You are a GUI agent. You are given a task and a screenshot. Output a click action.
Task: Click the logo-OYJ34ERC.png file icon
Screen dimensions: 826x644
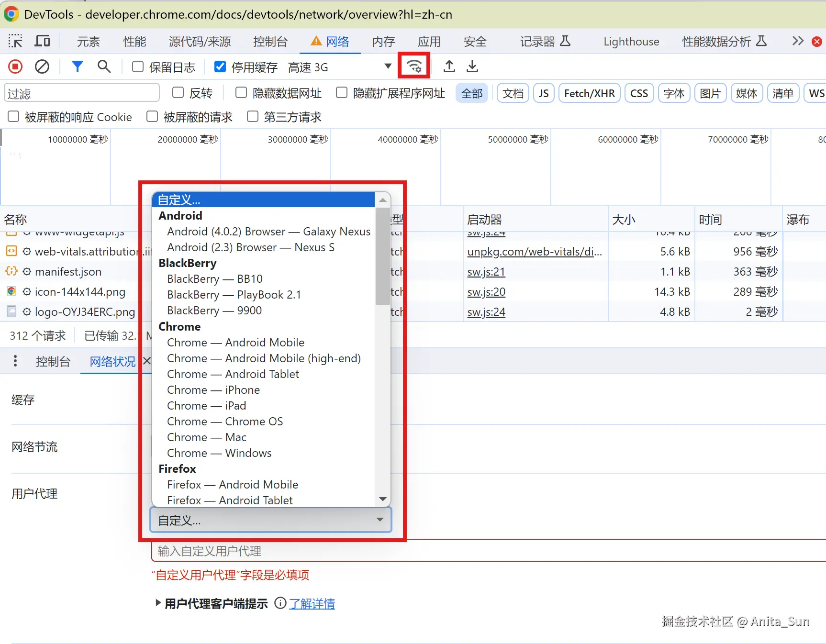[x=11, y=311]
